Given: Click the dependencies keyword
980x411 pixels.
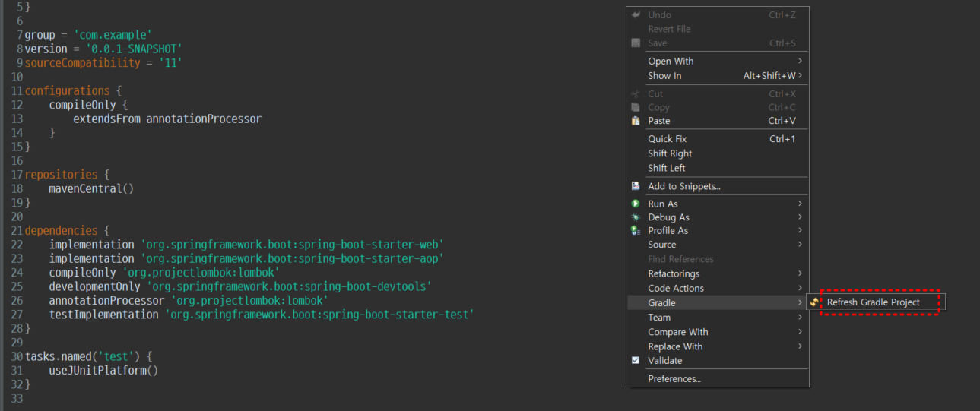Looking at the screenshot, I should [62, 230].
